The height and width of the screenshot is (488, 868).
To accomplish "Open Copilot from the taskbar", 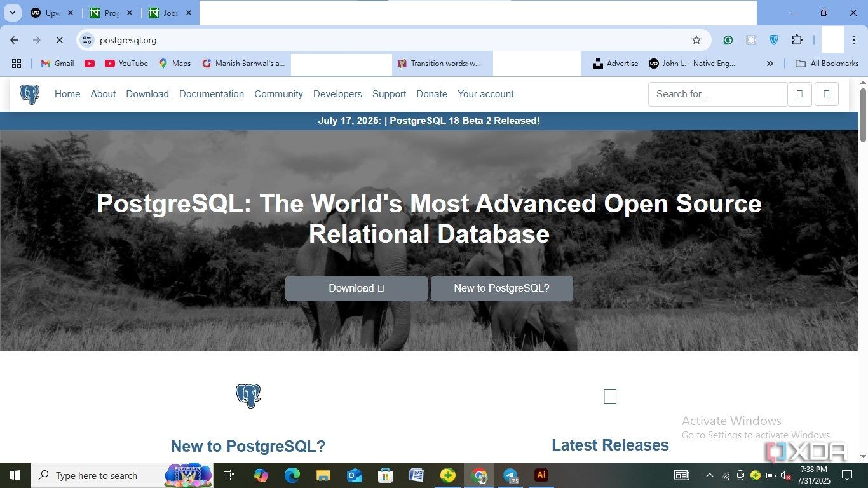I will tap(261, 475).
